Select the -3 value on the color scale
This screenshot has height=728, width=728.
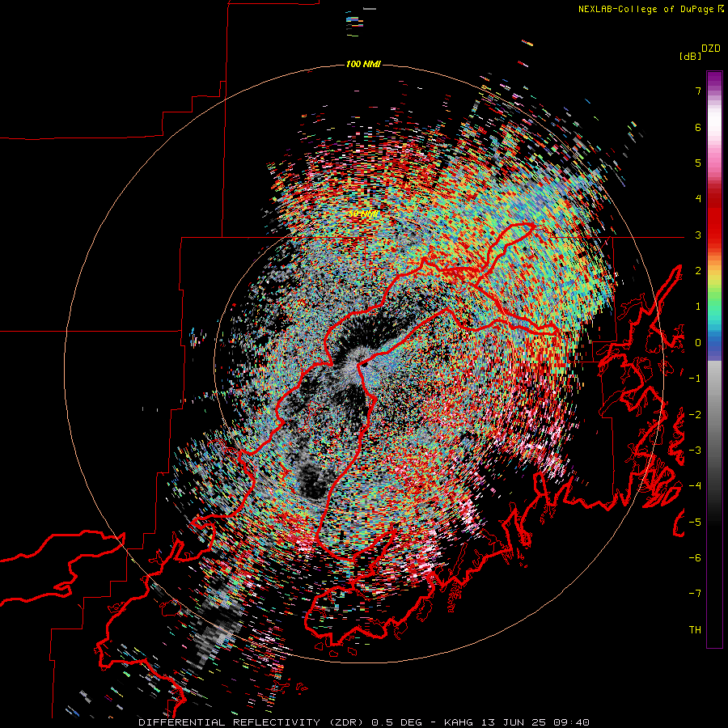[695, 451]
